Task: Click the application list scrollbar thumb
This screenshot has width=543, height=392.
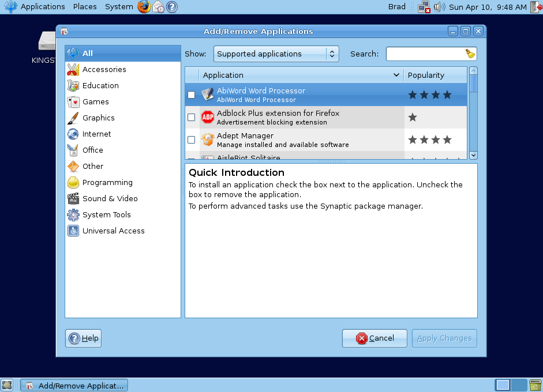Action: 473,84
